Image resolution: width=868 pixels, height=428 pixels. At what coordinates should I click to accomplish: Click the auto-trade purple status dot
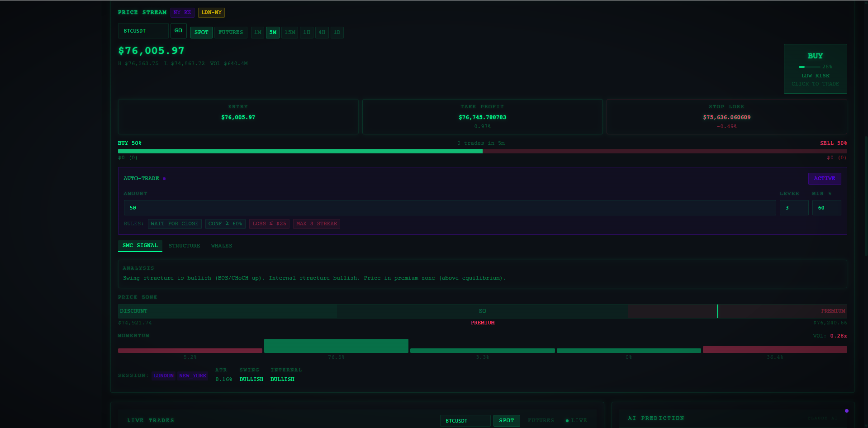164,179
